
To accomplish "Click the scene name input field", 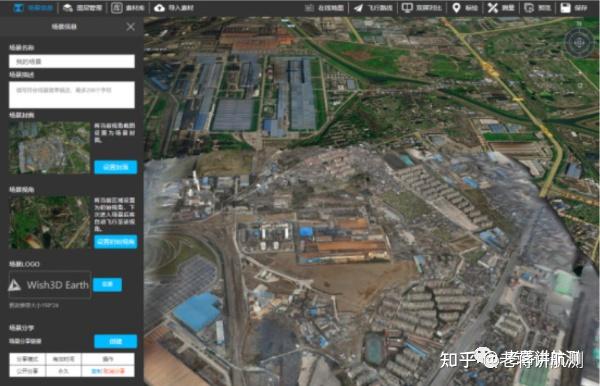I will pyautogui.click(x=72, y=61).
